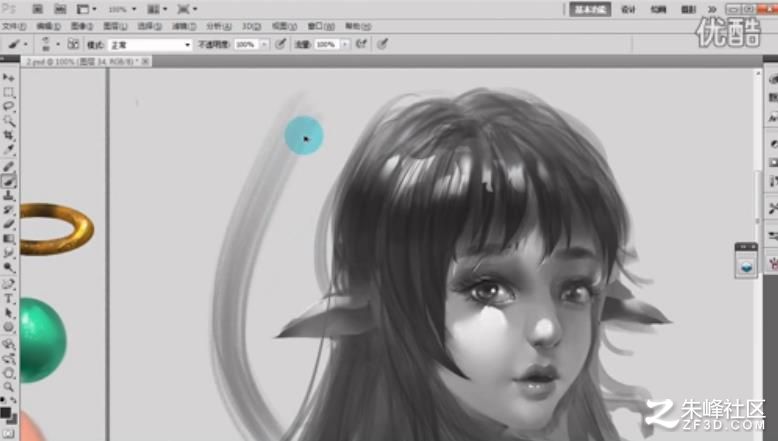
Task: Select the Quick Selection tool
Action: (8, 121)
